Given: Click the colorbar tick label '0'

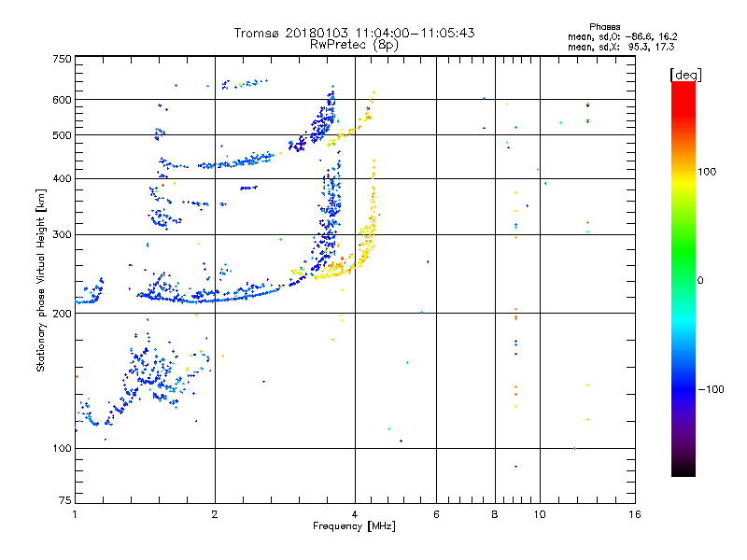Looking at the screenshot, I should point(699,281).
